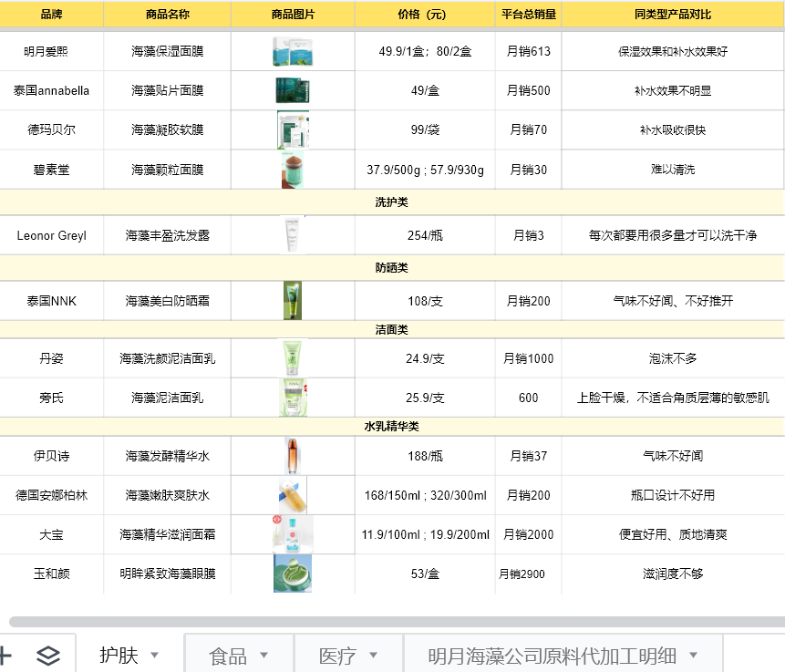
Task: Select the 明月爱熙 brand cell
Action: [52, 51]
